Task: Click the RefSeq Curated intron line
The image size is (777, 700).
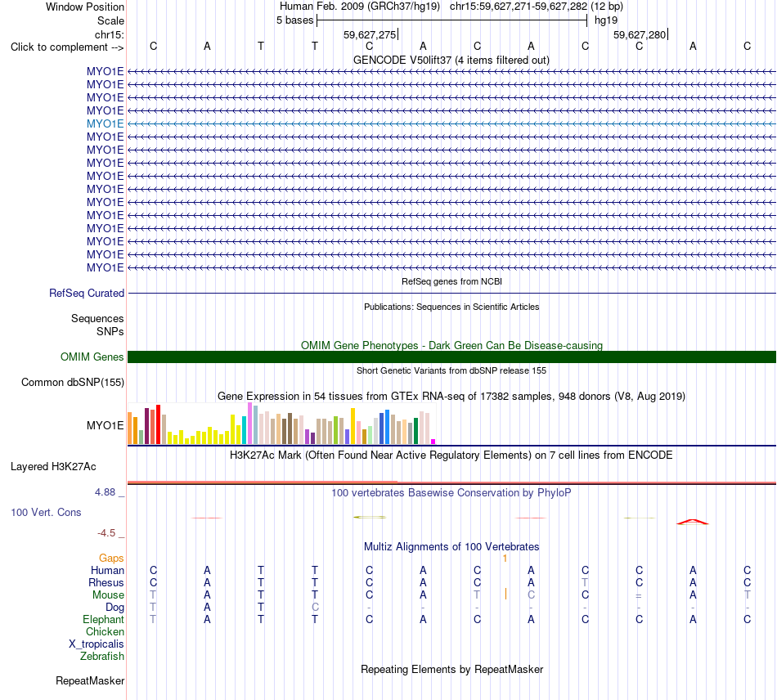Action: click(x=451, y=294)
